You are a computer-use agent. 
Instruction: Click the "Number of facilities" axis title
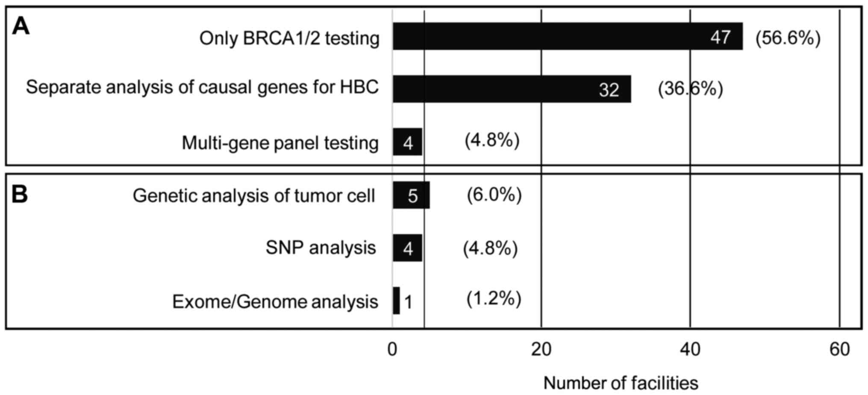621,383
